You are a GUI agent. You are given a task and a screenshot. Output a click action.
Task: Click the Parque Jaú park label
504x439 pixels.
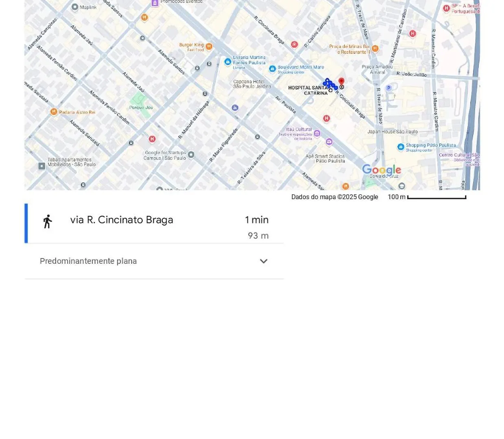tap(141, 108)
